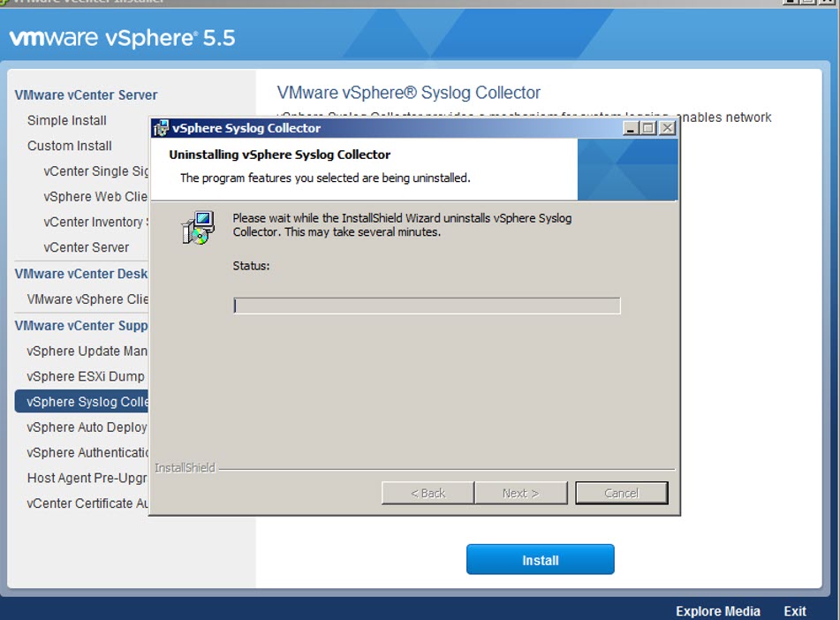Select vCenter Server under Custom Install

click(87, 247)
